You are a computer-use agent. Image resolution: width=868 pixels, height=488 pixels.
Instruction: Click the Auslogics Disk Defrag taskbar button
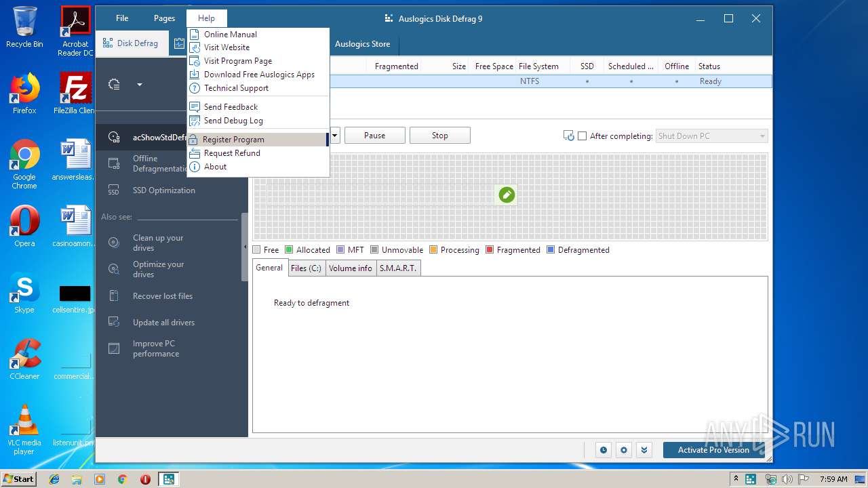[167, 479]
